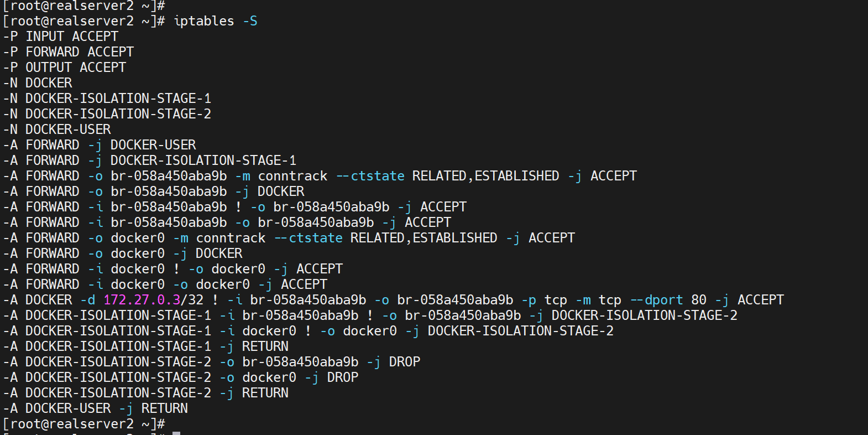Click the iptables -S command text
868x435 pixels.
[x=215, y=21]
